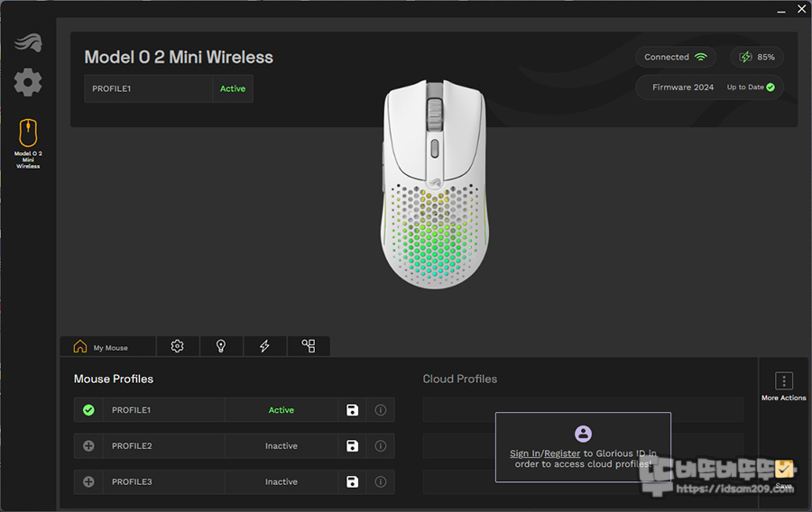Activate PROFILE2 with its plus icon

88,446
